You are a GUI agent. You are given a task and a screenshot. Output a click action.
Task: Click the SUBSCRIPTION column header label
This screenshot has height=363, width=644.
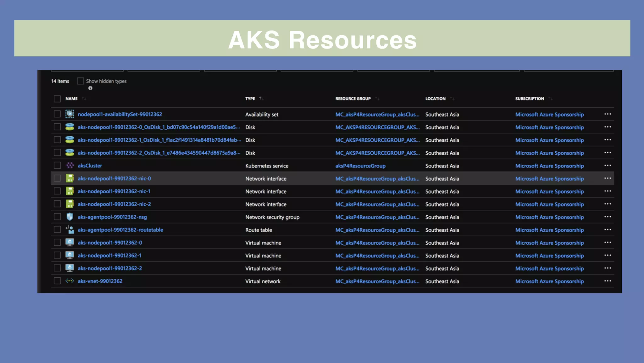[x=530, y=99]
